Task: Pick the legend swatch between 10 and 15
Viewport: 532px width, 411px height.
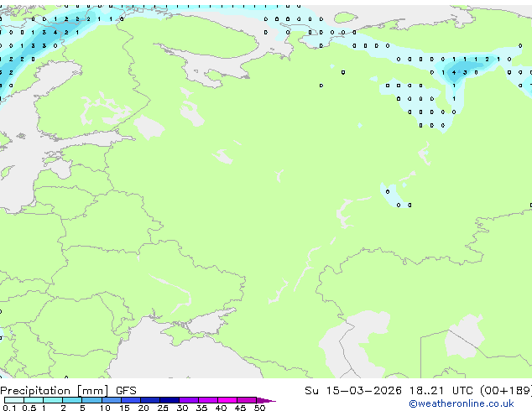Action: (112, 400)
